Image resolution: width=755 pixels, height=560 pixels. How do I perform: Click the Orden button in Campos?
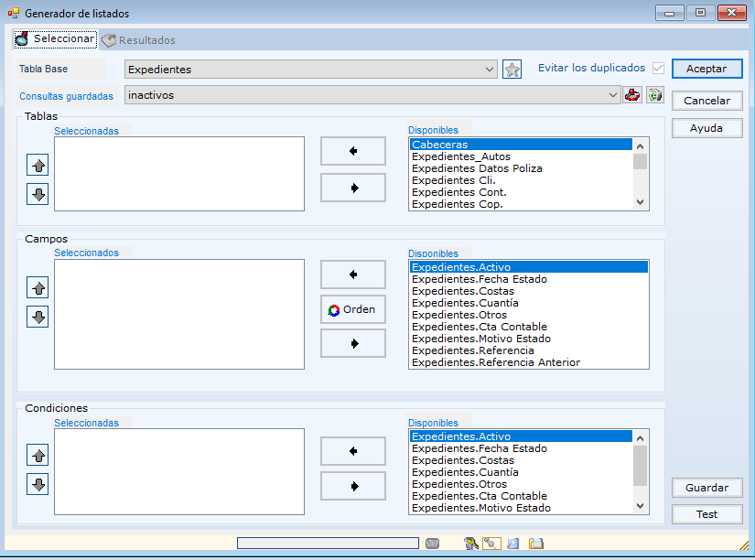[352, 309]
